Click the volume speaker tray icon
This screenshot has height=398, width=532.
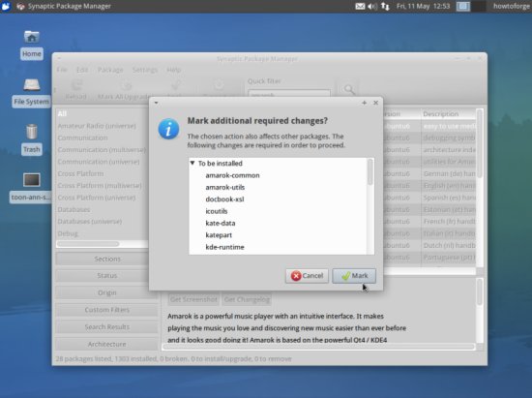coord(371,6)
